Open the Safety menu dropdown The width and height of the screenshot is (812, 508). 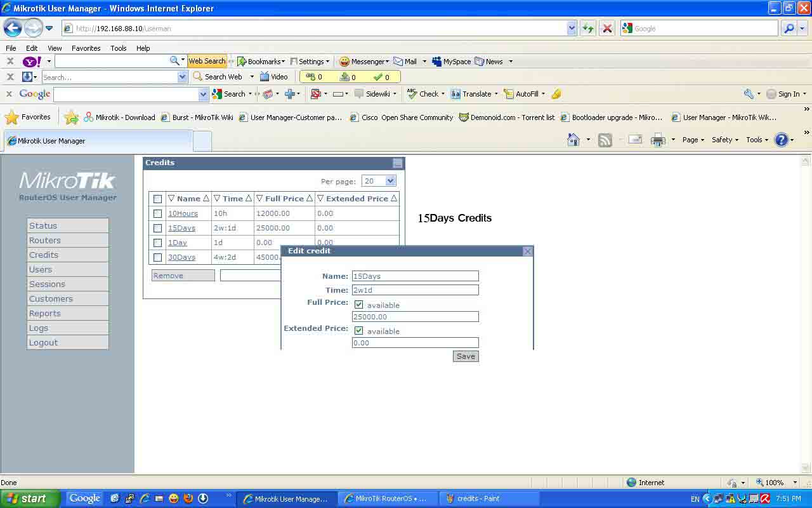click(x=726, y=140)
